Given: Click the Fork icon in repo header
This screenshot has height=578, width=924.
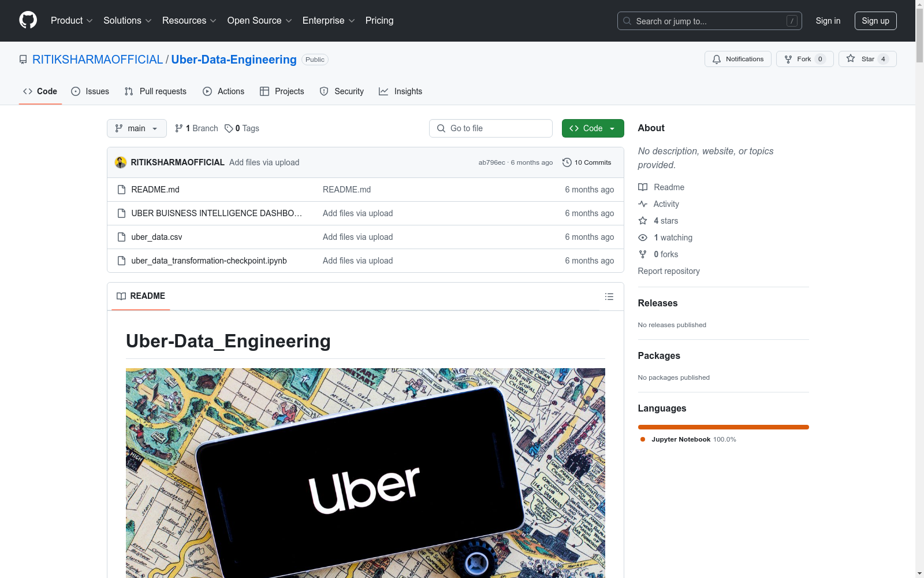Looking at the screenshot, I should pyautogui.click(x=788, y=59).
